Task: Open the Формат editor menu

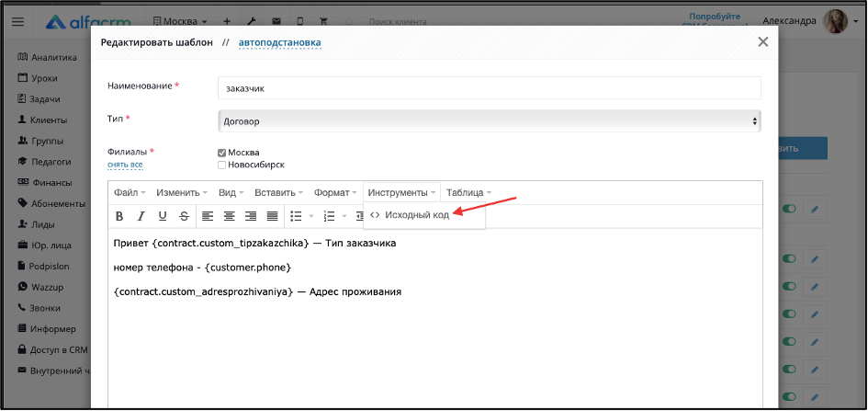Action: [x=335, y=193]
